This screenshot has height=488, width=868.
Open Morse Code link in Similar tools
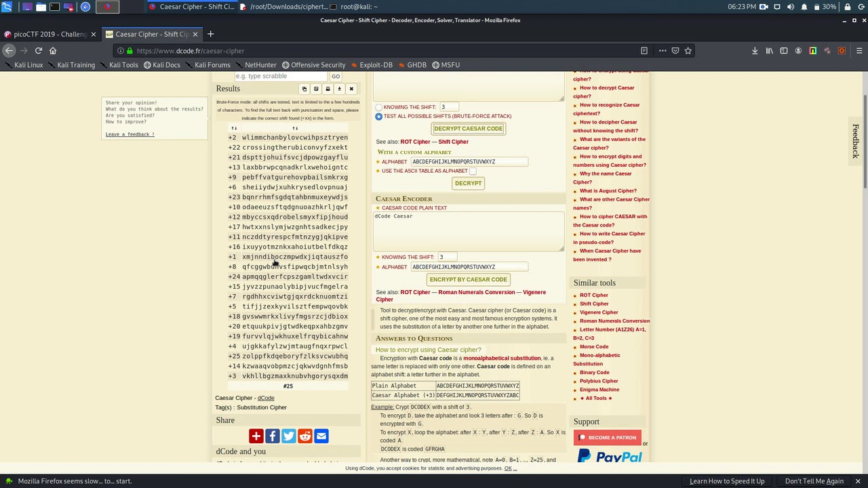593,346
